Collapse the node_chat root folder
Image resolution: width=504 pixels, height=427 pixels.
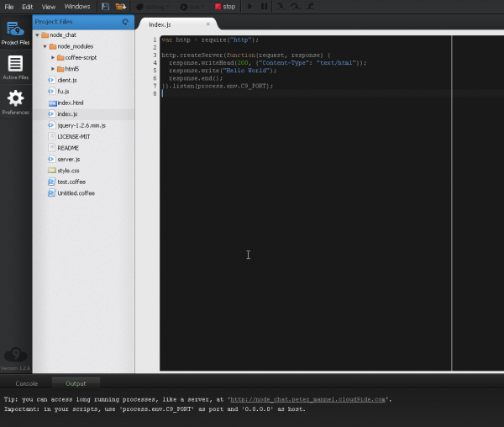point(37,35)
